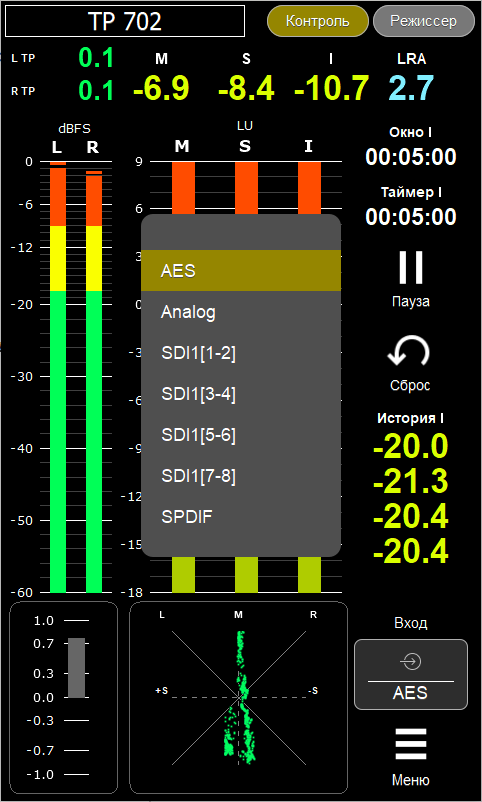Image resolution: width=482 pixels, height=802 pixels.
Task: Click the Окно I time value
Action: tap(410, 156)
